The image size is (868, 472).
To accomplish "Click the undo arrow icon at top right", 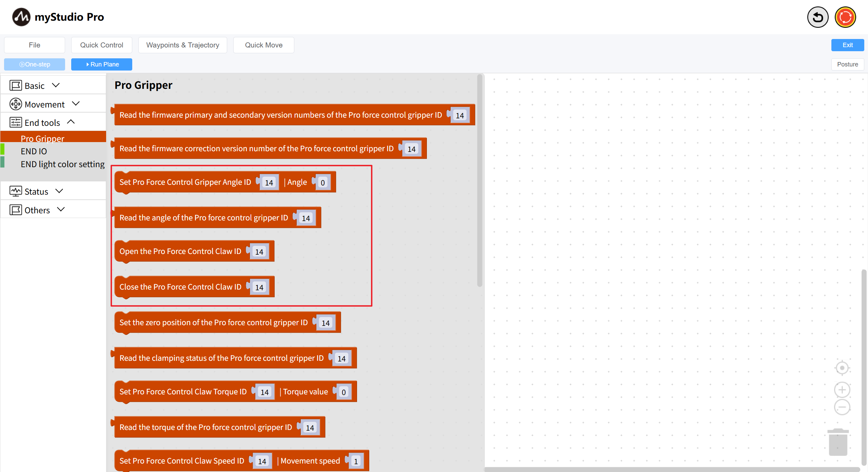I will coord(817,17).
